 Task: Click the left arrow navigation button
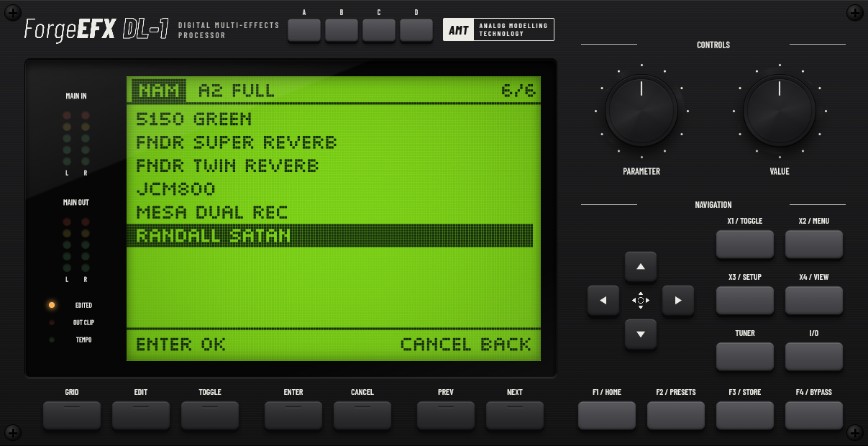click(x=603, y=301)
